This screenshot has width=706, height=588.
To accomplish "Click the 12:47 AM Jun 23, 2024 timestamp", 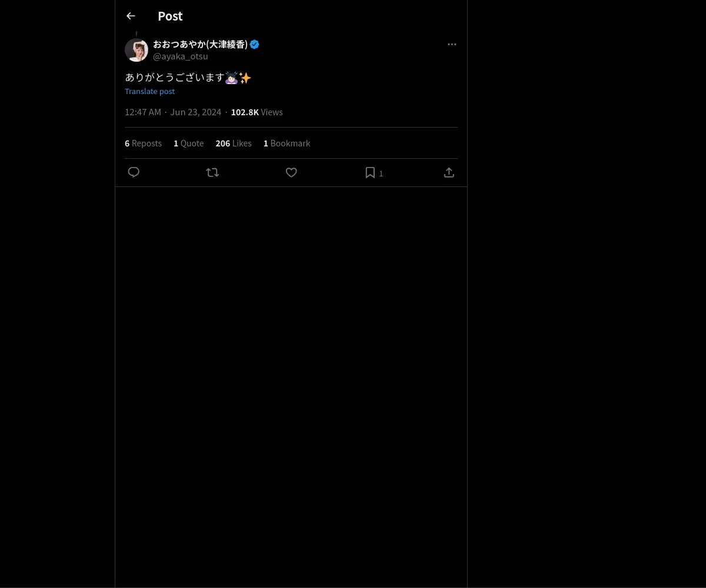I will (173, 112).
